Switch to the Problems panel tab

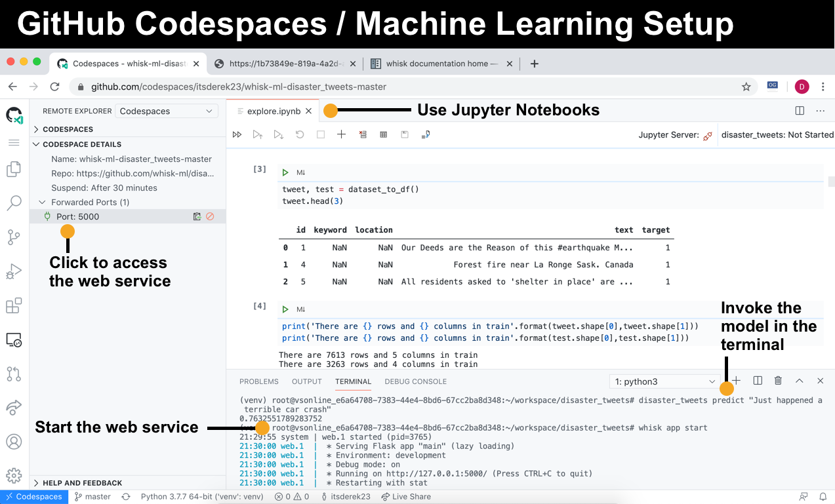pos(258,381)
